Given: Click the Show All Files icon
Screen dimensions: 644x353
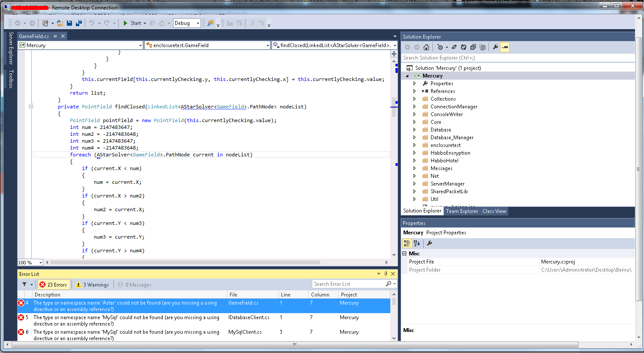Looking at the screenshot, I should point(482,47).
